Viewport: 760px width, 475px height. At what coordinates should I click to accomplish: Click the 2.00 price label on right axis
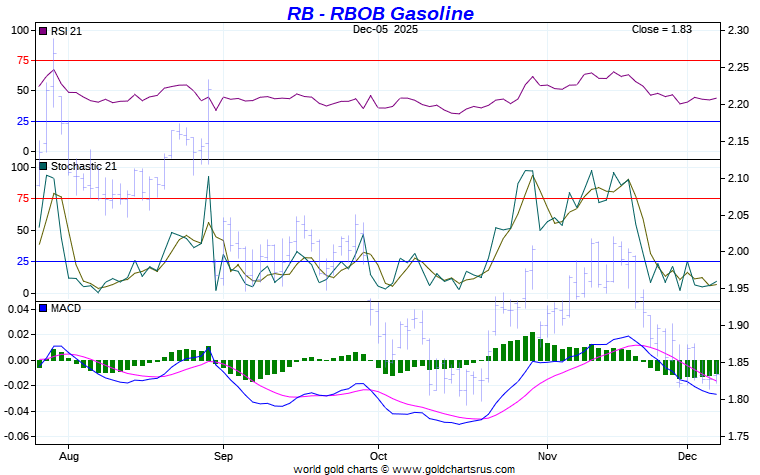coord(738,251)
